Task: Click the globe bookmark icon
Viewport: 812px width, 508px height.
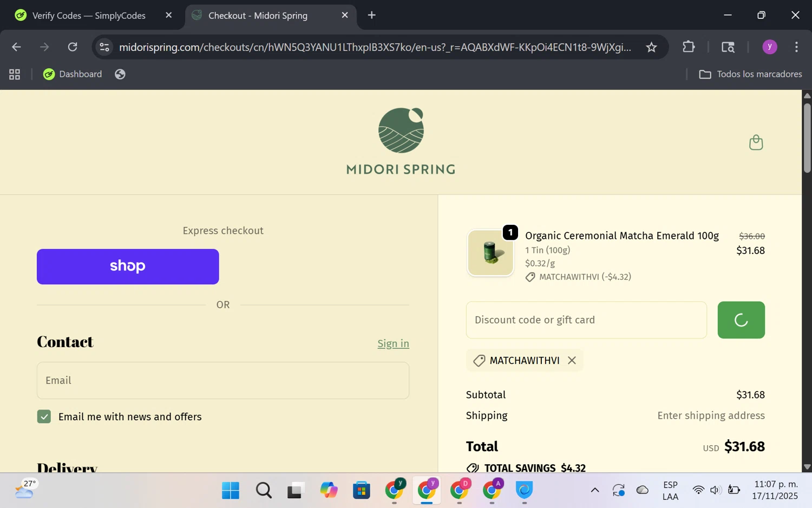Action: pos(120,74)
